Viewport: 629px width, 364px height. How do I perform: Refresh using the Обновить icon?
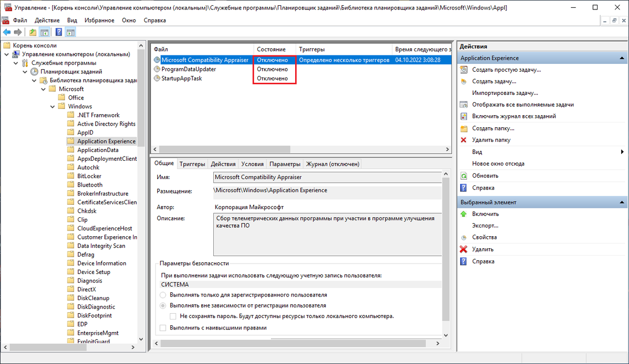(x=463, y=175)
